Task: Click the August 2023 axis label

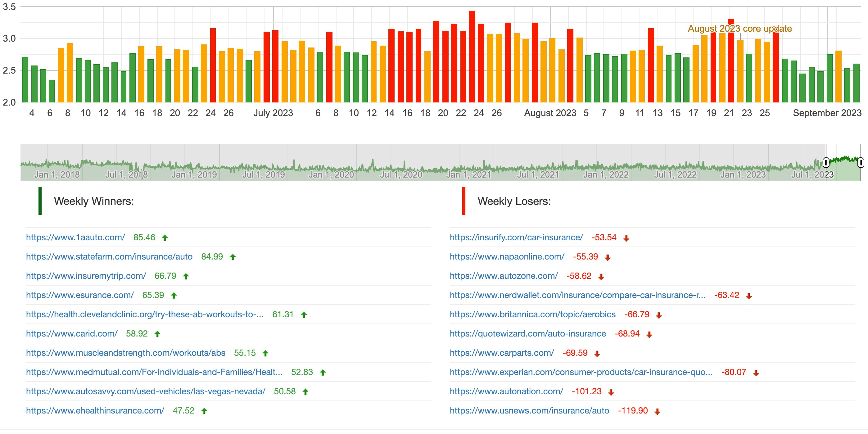Action: pos(550,113)
